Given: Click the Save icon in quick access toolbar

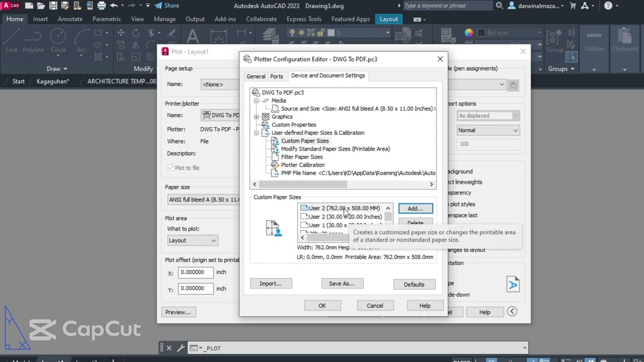Looking at the screenshot, I should pos(53,6).
